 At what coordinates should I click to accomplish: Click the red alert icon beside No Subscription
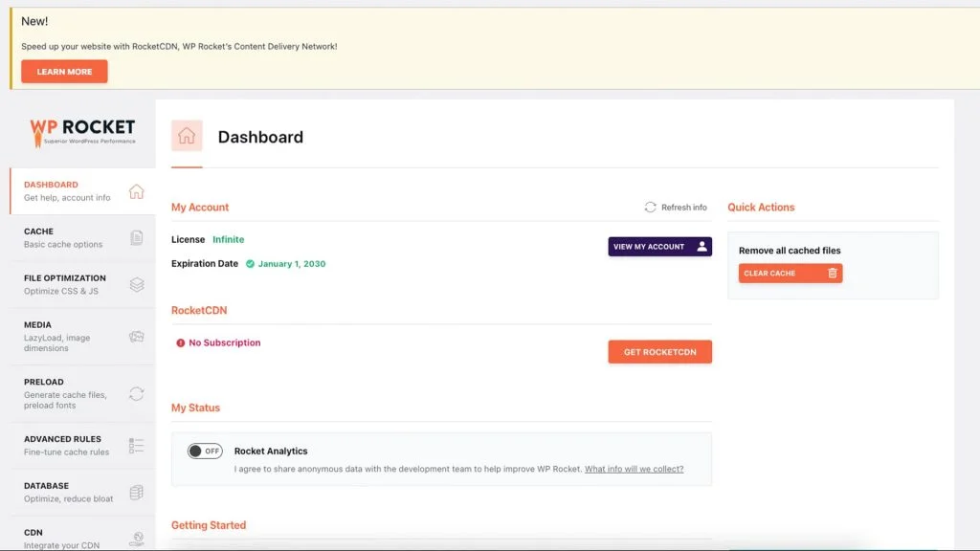point(181,342)
